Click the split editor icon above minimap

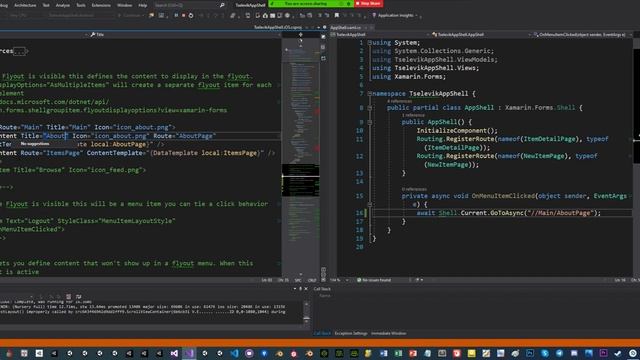(301, 35)
